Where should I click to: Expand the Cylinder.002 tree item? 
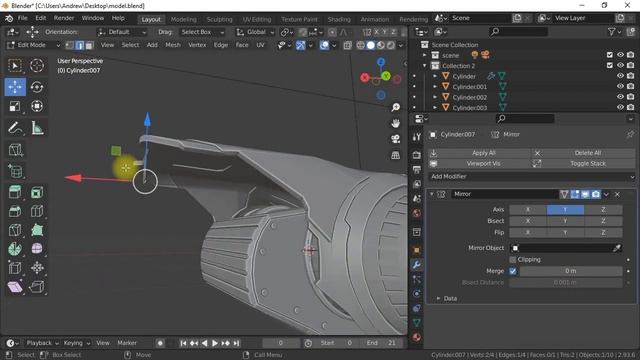[435, 97]
